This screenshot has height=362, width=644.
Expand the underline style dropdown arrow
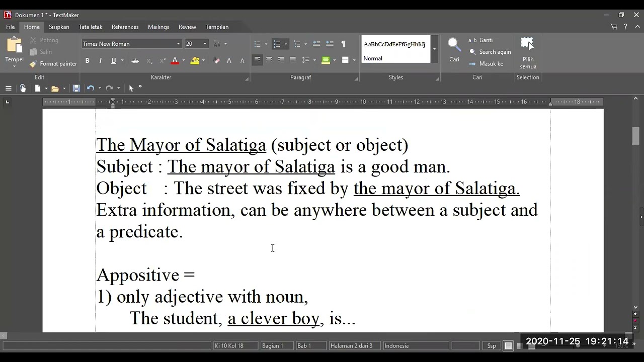pyautogui.click(x=122, y=61)
